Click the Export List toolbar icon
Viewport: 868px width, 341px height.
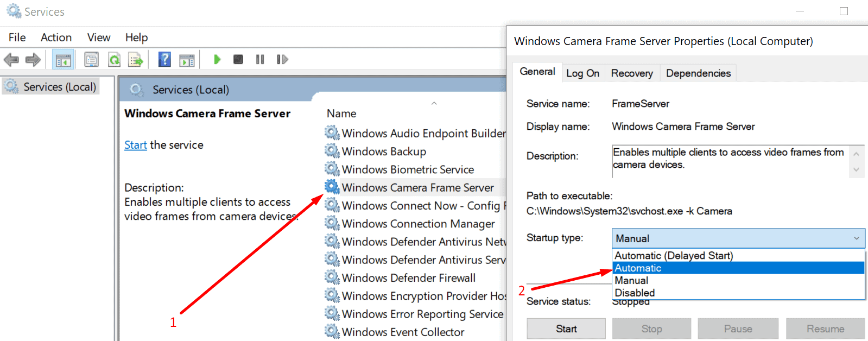136,60
